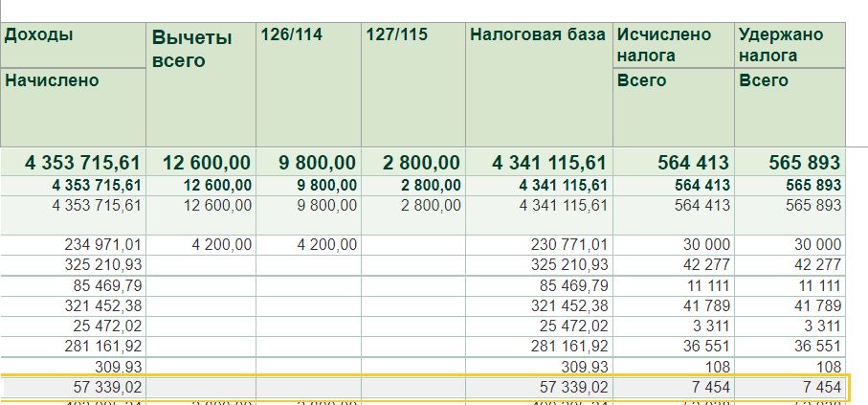Click 57 339,02 in highlighted row's Доходы cell
The height and width of the screenshot is (405, 868).
(101, 387)
